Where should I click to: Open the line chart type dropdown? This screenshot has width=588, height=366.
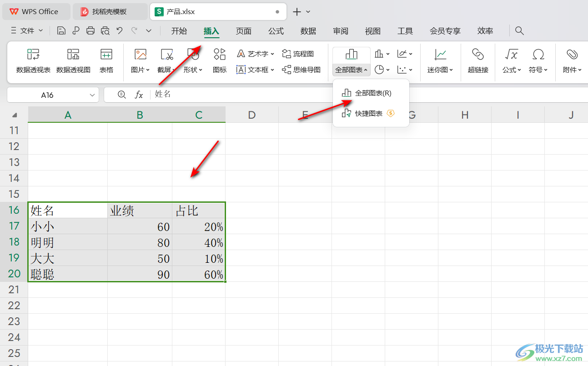pos(405,54)
